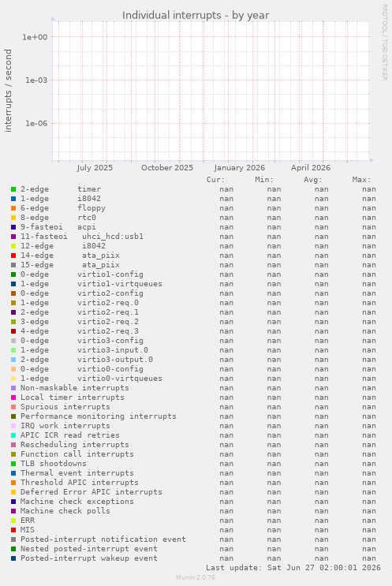Click the Cur: column header
The image size is (392, 586).
pos(215,180)
